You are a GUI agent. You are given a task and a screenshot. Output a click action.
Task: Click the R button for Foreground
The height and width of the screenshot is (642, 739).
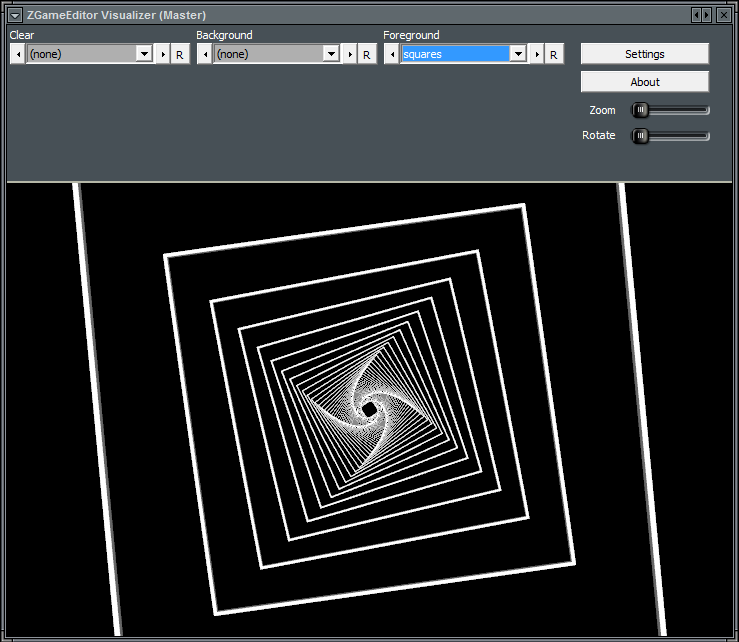tap(554, 54)
